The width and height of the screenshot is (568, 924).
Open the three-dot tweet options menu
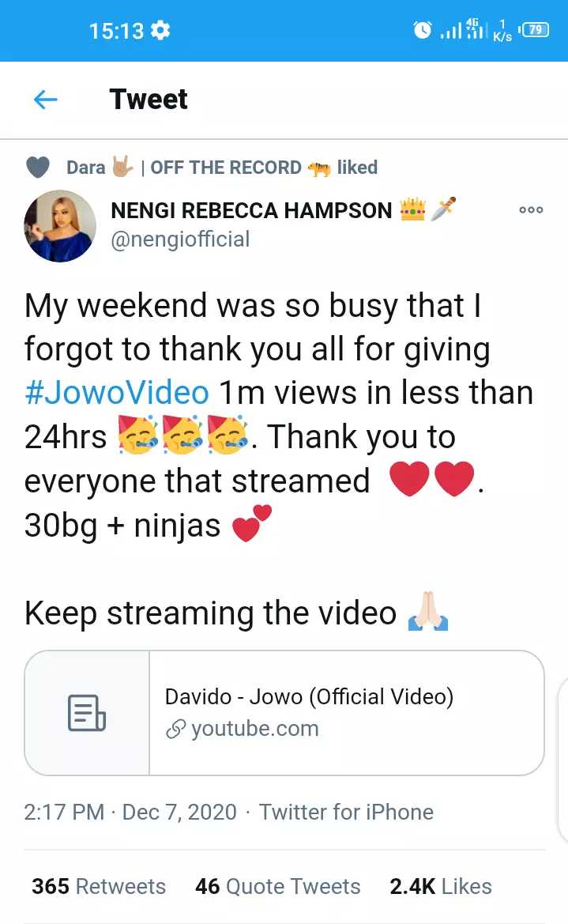tap(531, 209)
